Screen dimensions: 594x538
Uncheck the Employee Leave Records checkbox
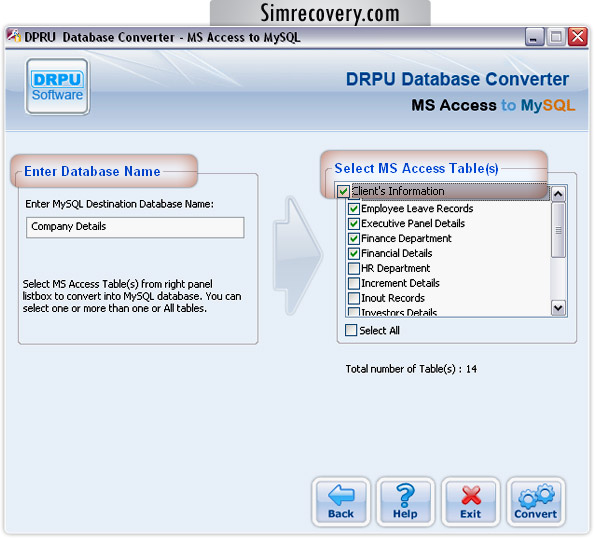tap(353, 209)
